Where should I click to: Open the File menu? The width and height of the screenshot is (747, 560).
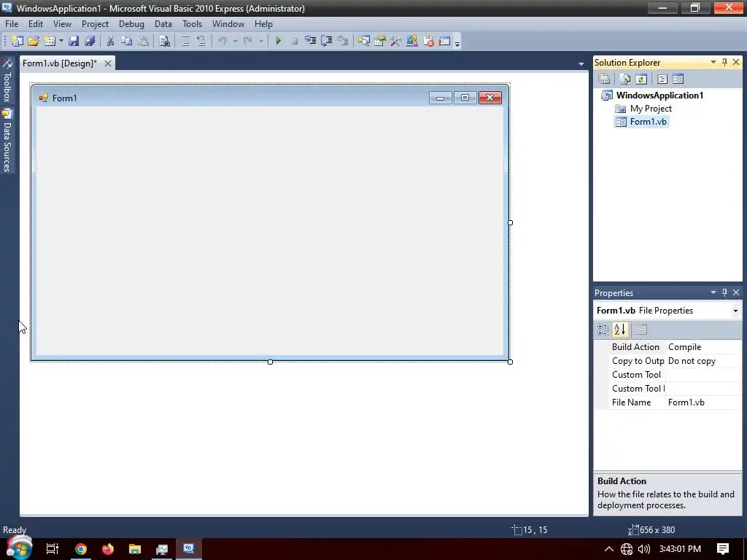[12, 24]
